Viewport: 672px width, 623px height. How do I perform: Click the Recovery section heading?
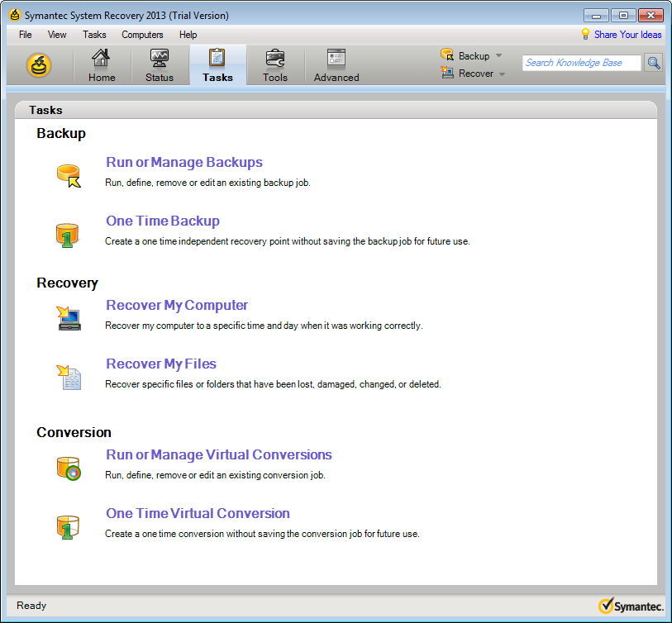67,283
